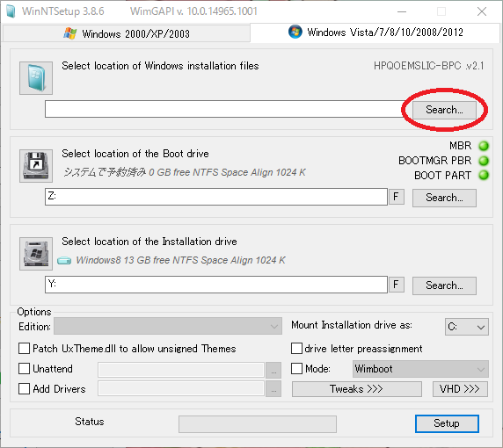Click the Status progress bar

(x=258, y=424)
